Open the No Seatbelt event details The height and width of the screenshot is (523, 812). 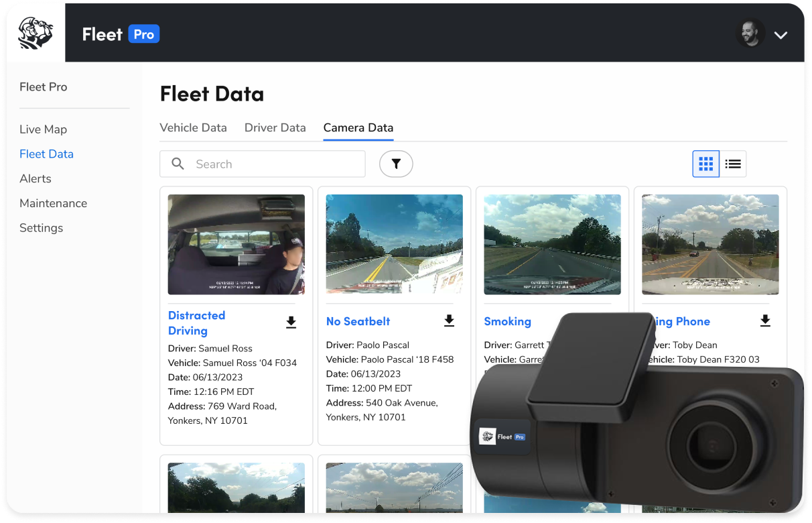(x=358, y=321)
